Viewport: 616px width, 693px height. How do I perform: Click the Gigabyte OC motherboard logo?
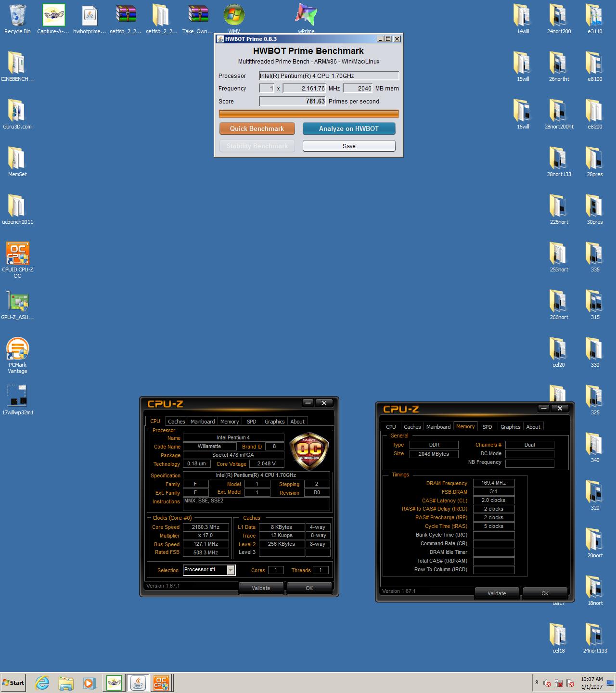tap(309, 452)
